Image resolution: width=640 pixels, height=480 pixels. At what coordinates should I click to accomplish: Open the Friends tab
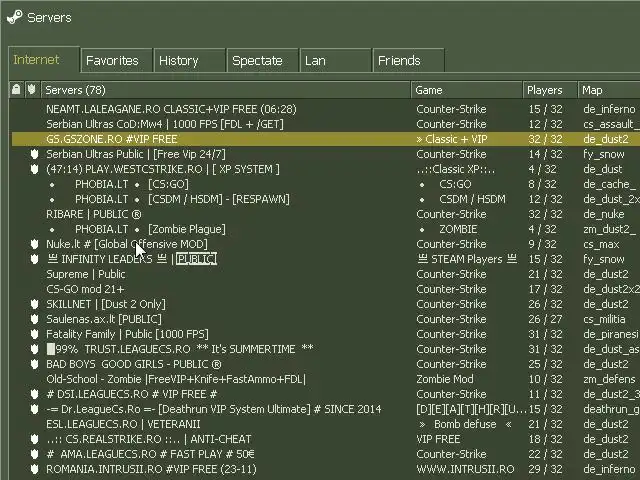(409, 60)
